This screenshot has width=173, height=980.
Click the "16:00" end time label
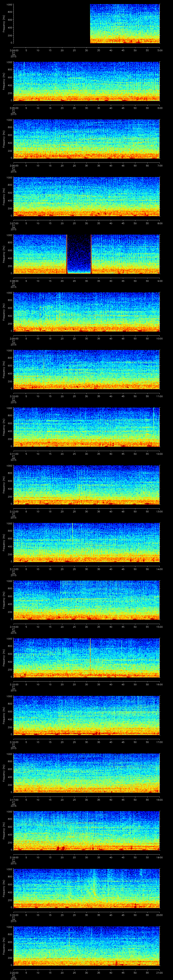pyautogui.click(x=160, y=684)
